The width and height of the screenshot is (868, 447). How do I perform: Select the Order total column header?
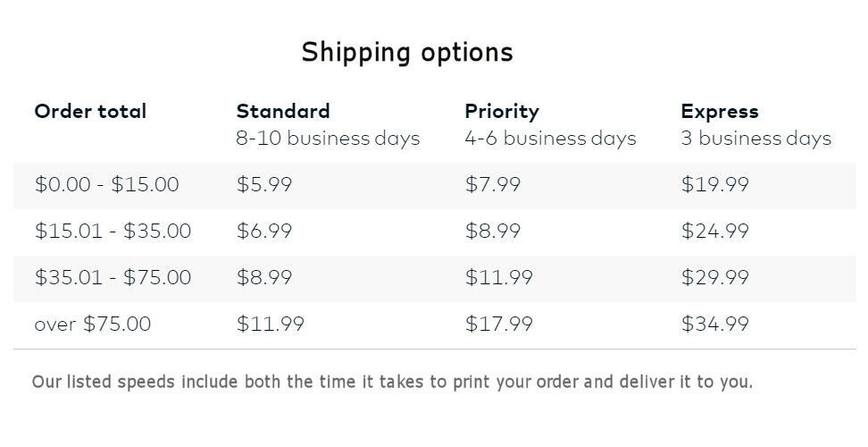point(90,112)
